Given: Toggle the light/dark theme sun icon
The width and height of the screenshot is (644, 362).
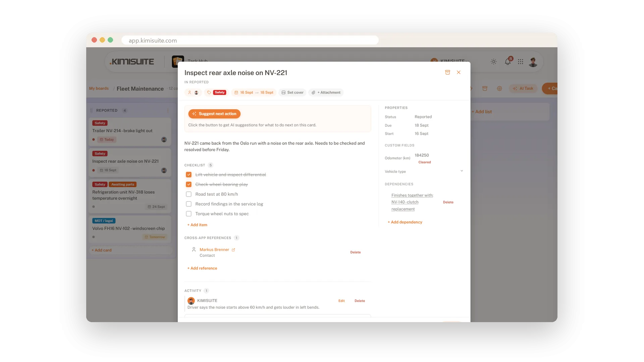Looking at the screenshot, I should coord(494,62).
